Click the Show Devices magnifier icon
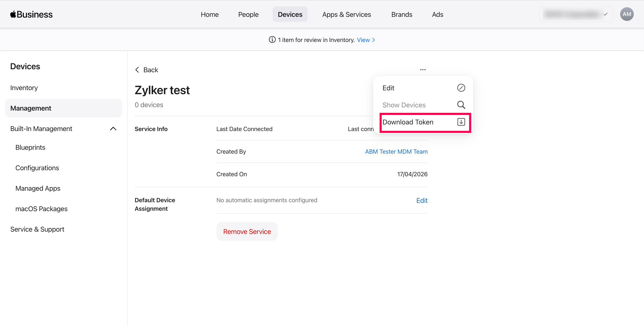Screen dimensions: 644x326 [461, 105]
